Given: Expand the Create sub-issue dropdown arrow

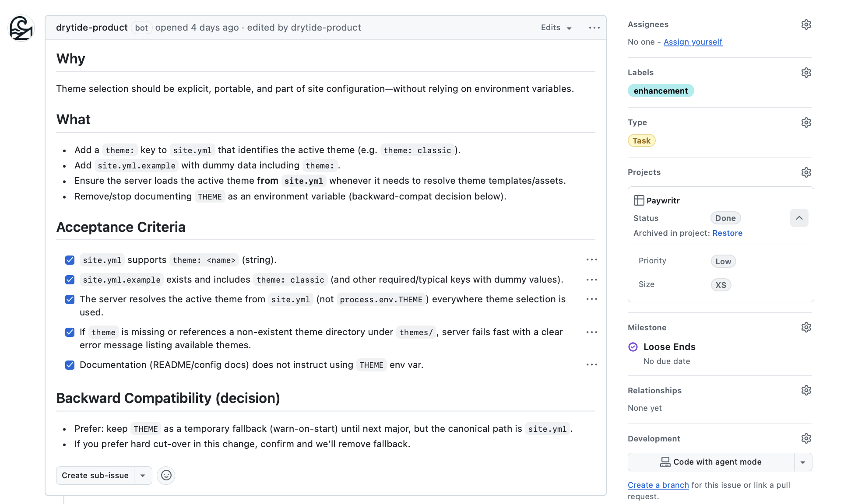Looking at the screenshot, I should [143, 476].
